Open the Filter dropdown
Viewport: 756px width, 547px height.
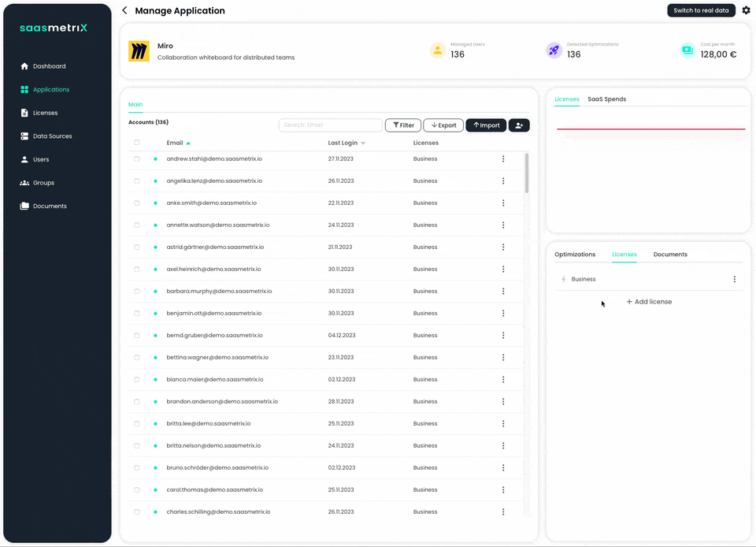[x=403, y=125]
